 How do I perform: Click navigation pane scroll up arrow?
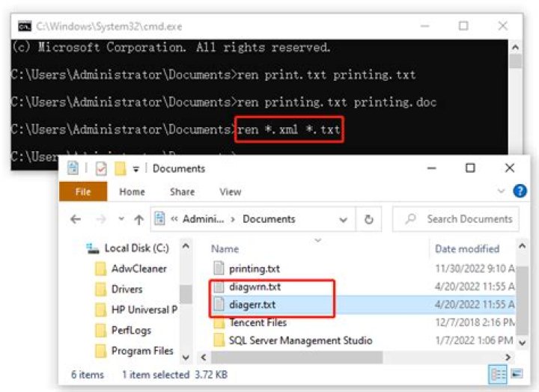click(x=186, y=246)
